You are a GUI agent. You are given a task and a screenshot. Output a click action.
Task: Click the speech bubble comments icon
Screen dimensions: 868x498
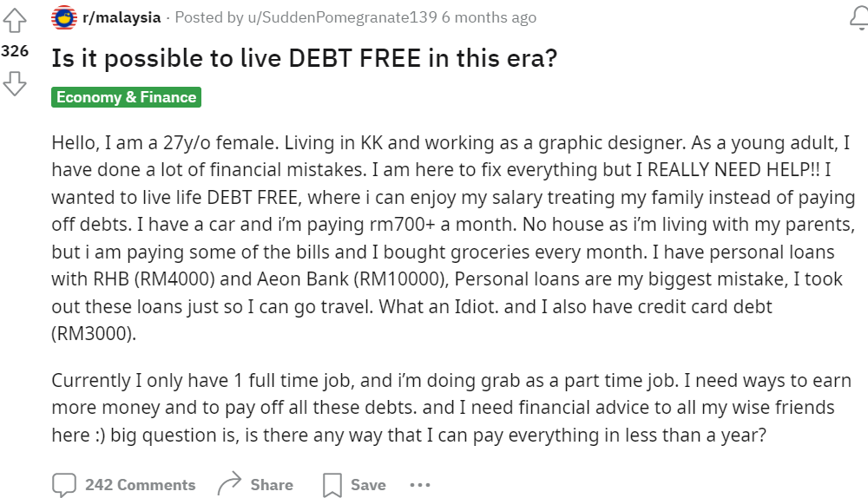coord(64,485)
